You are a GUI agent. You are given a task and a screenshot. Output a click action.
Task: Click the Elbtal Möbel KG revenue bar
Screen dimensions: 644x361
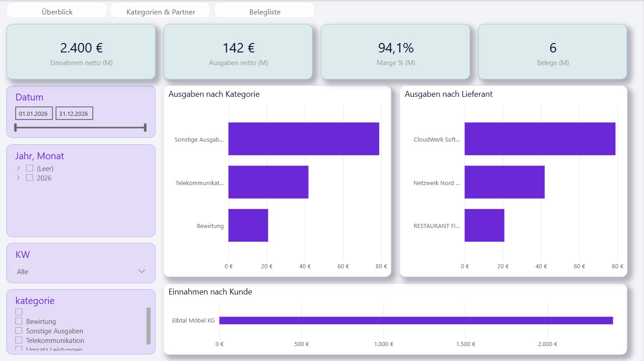[x=416, y=320]
